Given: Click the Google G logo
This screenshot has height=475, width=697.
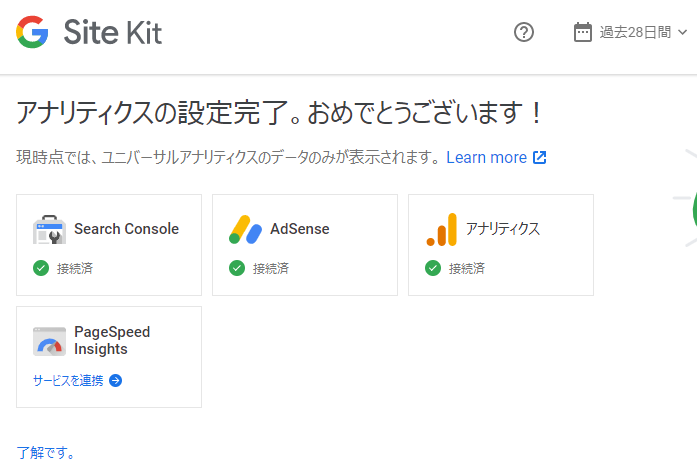Looking at the screenshot, I should click(32, 32).
